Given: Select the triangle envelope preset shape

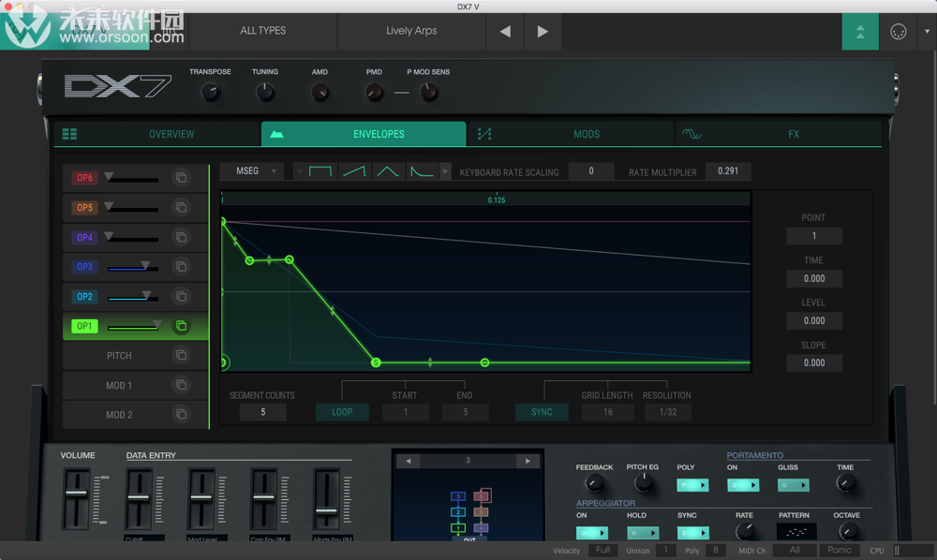Looking at the screenshot, I should click(388, 171).
